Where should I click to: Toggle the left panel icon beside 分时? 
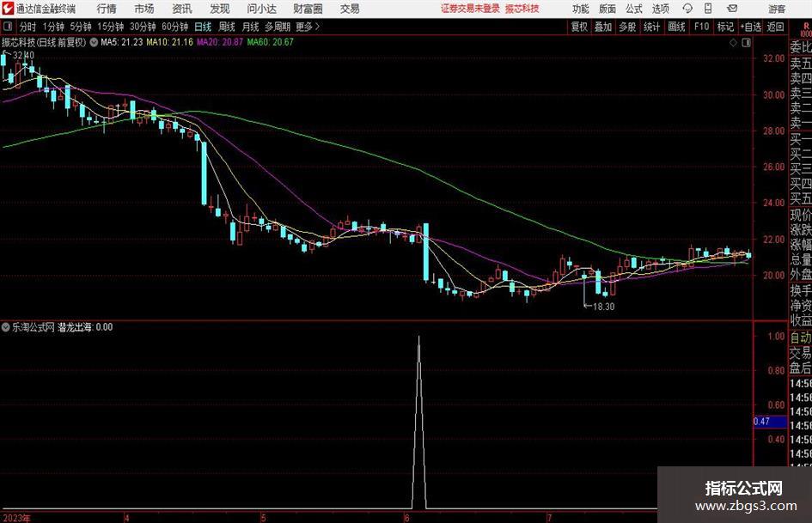pyautogui.click(x=7, y=27)
